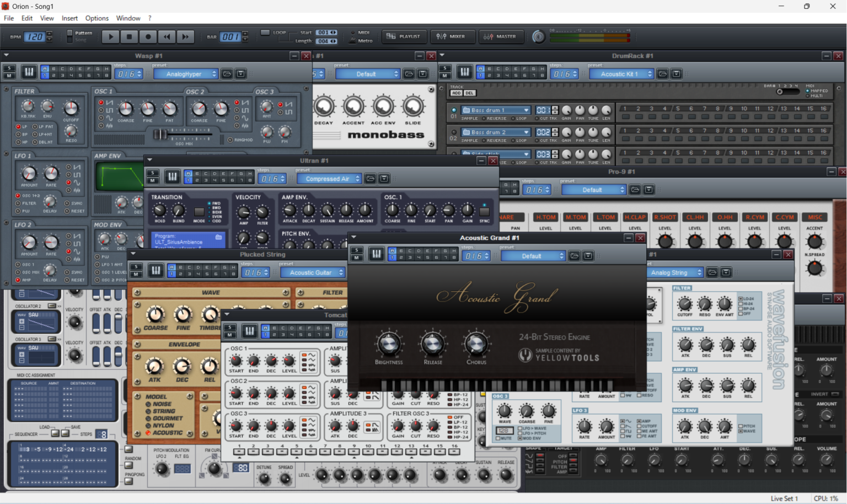Open the Options menu
Image resolution: width=847 pixels, height=504 pixels.
pyautogui.click(x=97, y=18)
